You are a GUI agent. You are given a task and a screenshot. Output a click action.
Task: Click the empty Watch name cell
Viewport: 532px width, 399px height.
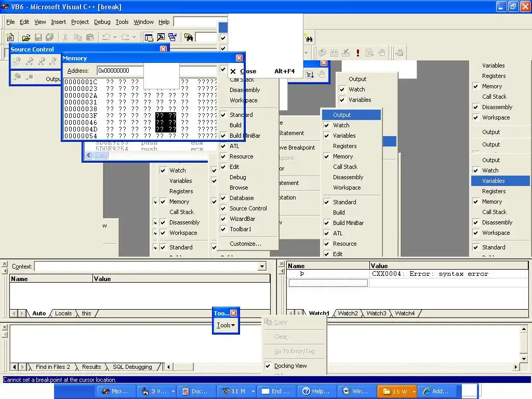coord(328,283)
